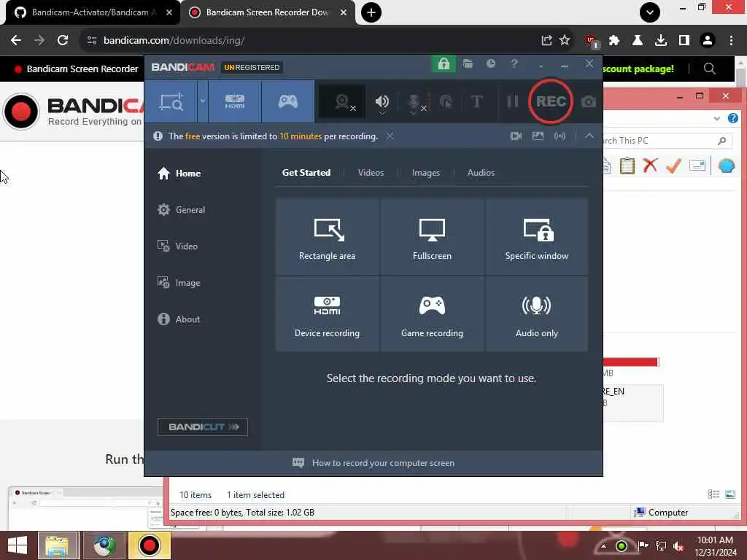Reload the bandicam.com page
Viewport: 747px width, 560px height.
click(x=63, y=41)
